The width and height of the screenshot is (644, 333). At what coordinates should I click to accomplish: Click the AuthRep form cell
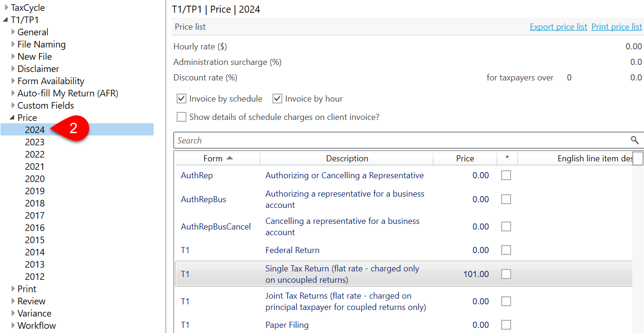coord(197,175)
